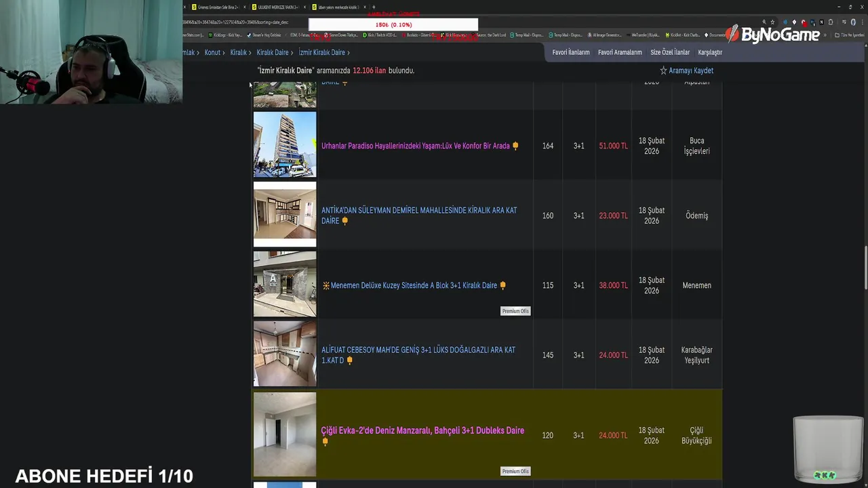Open Çiğli Evka-2'de Deniz Manzaralı listing
This screenshot has height=488, width=868.
422,430
